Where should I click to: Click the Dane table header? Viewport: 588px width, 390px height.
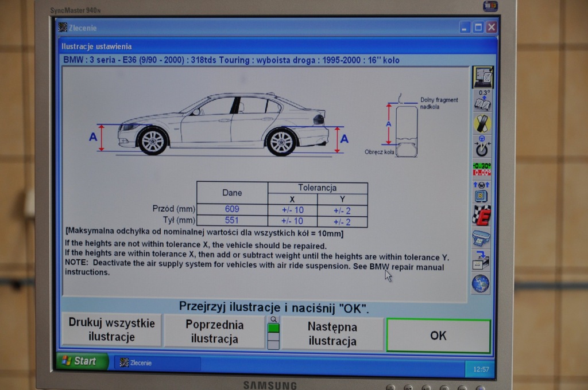[x=232, y=193]
